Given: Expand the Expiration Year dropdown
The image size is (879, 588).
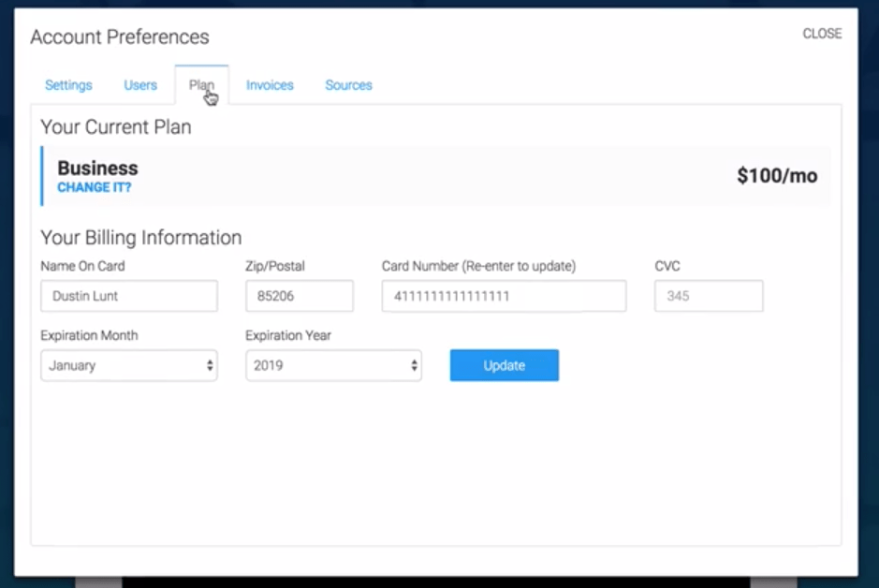Looking at the screenshot, I should pyautogui.click(x=333, y=365).
